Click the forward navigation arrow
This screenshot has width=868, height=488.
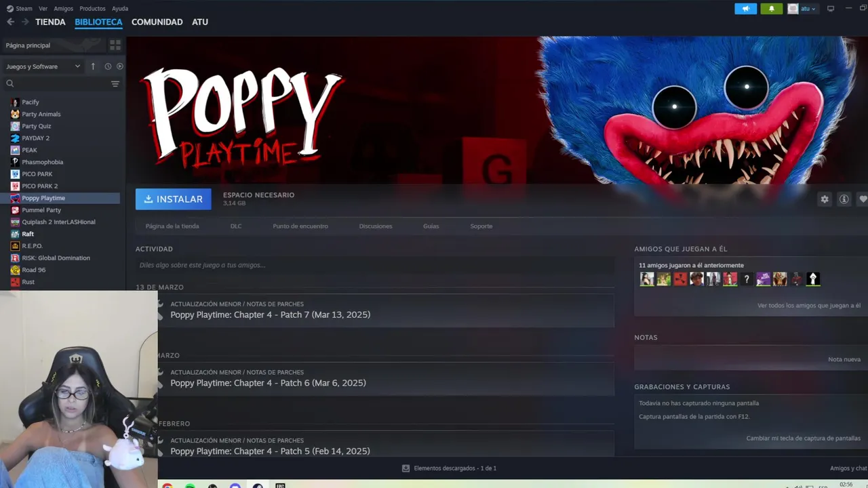pos(25,22)
